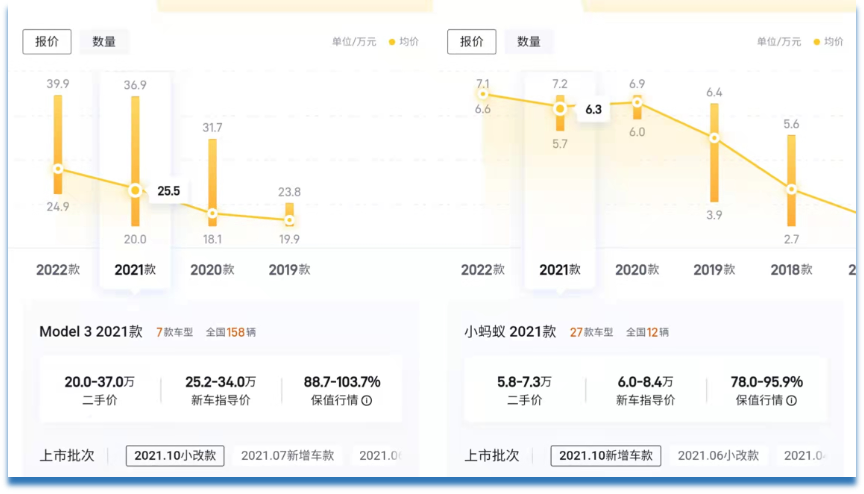Image resolution: width=864 pixels, height=494 pixels.
Task: Select 2021款 in Model 3 chart
Action: (135, 270)
